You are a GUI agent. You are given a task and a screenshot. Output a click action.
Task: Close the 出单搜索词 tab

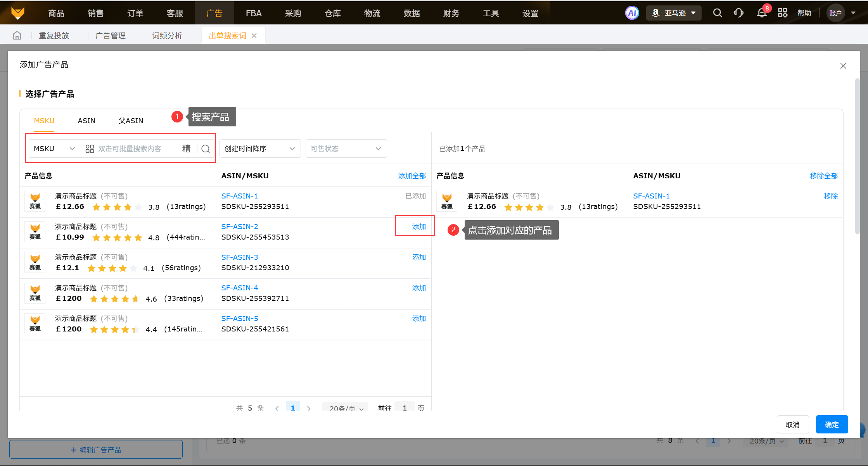click(254, 36)
